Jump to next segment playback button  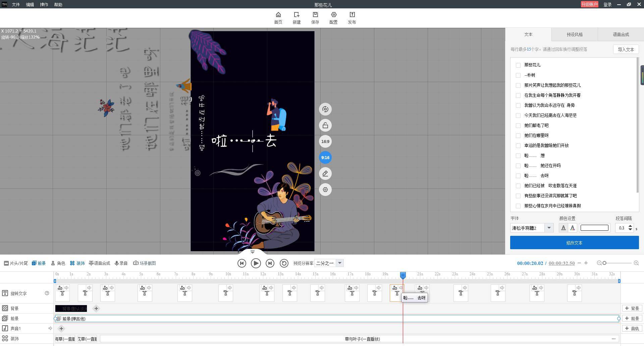coord(270,263)
